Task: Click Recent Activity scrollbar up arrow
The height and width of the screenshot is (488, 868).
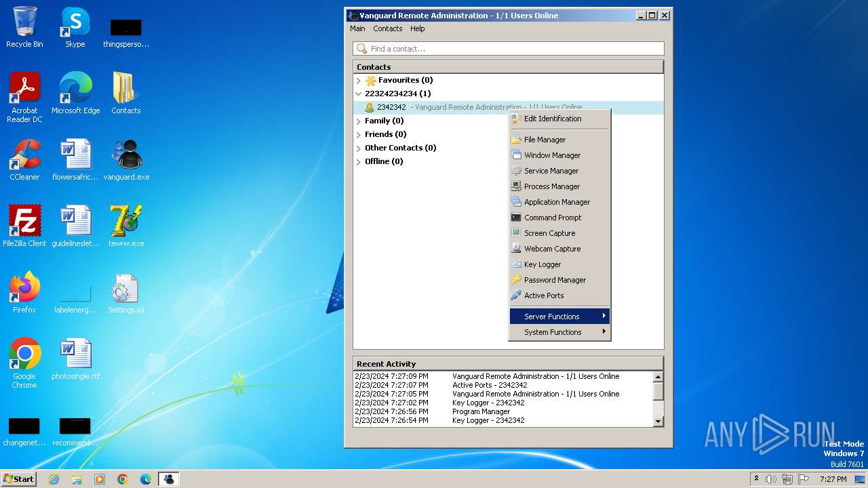Action: coord(658,377)
